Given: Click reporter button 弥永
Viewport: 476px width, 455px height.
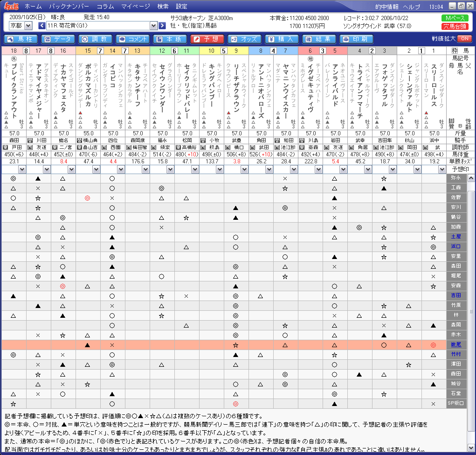Looking at the screenshot, I should [x=456, y=178].
